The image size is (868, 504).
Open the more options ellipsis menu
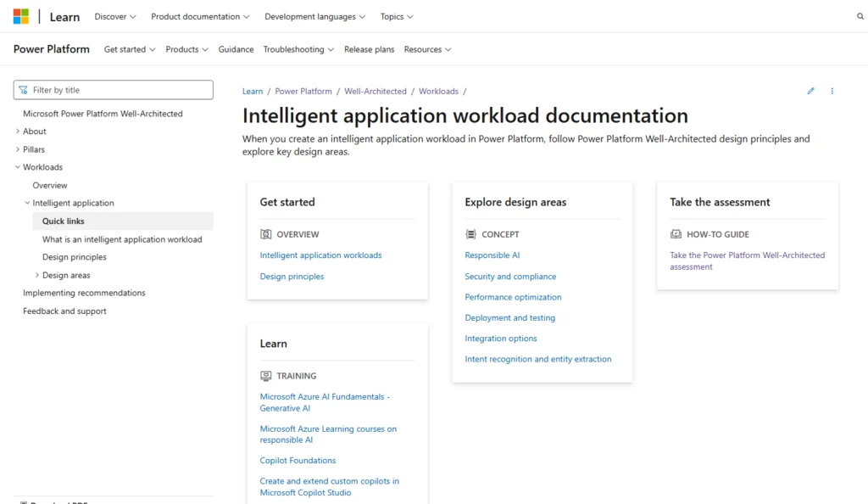click(832, 91)
